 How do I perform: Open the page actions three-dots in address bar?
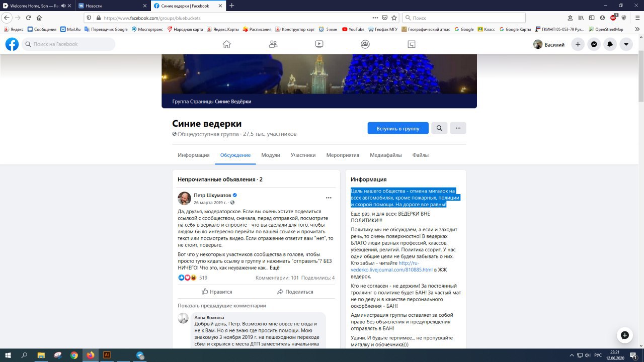[x=375, y=18]
